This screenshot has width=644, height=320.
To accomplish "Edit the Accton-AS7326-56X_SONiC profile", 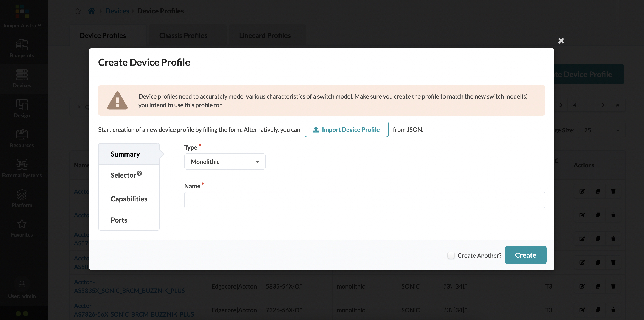I will pyautogui.click(x=582, y=310).
